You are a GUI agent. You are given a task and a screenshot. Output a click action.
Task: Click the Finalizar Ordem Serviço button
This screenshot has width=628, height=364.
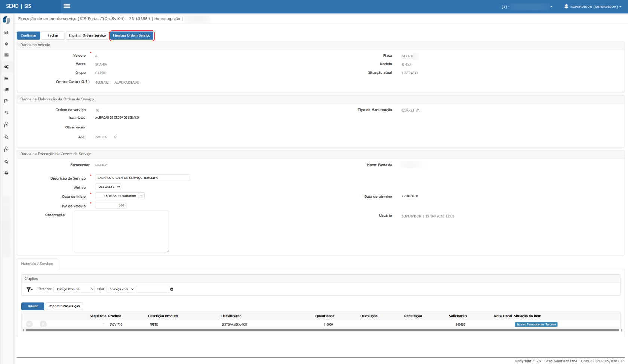coord(132,35)
